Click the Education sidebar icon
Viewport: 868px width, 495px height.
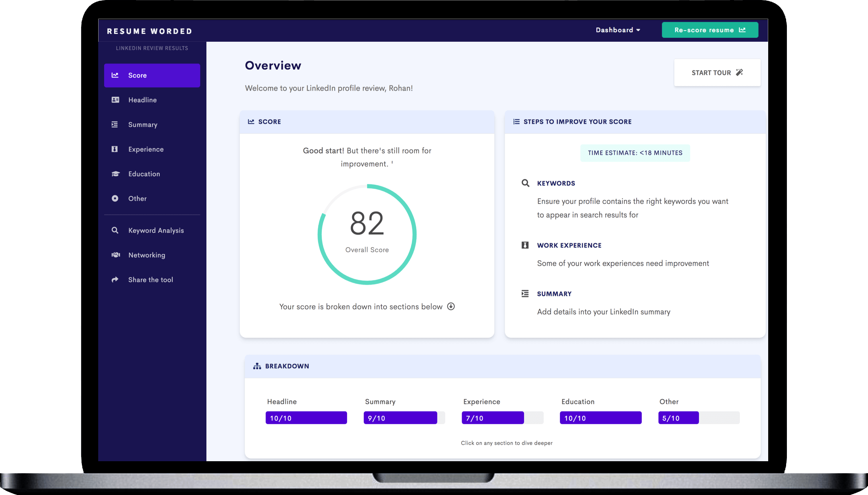tap(116, 173)
